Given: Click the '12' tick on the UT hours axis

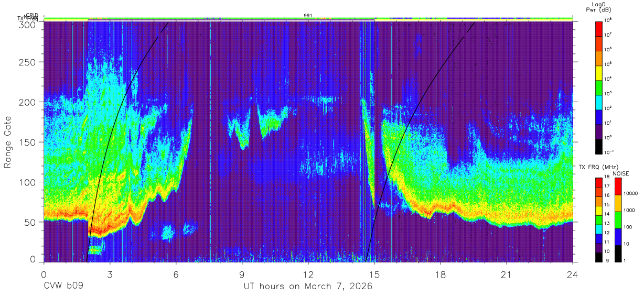Looking at the screenshot, I should pyautogui.click(x=308, y=274).
